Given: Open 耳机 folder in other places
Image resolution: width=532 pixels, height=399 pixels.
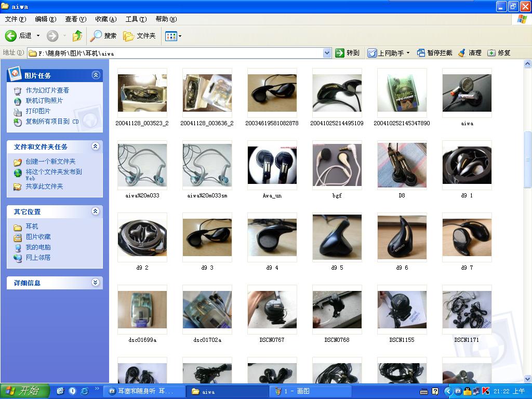Looking at the screenshot, I should coord(32,227).
